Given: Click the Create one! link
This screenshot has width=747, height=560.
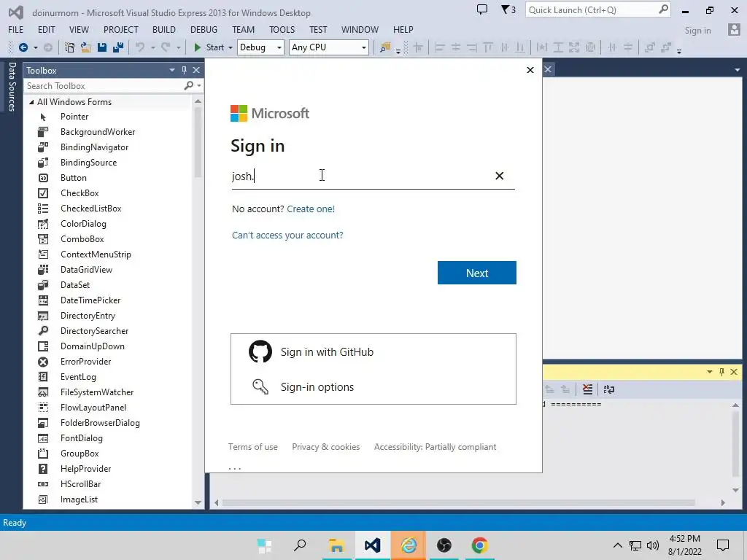Looking at the screenshot, I should pyautogui.click(x=311, y=209).
